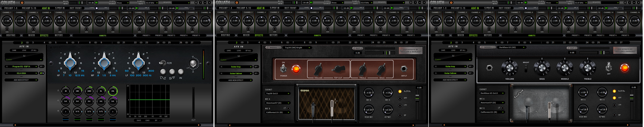Image resolution: width=644 pixels, height=127 pixels.
Task: Click the Input jack on Top30 amp
Action: [x=404, y=69]
